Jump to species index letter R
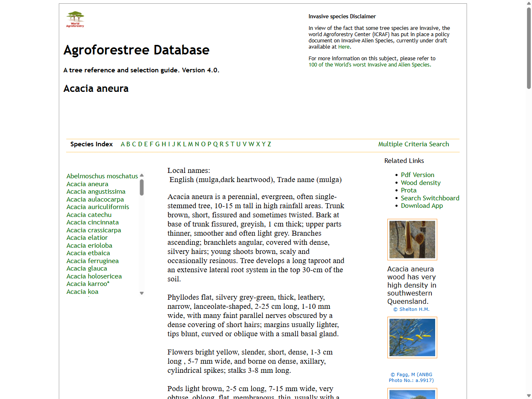The width and height of the screenshot is (532, 399). pyautogui.click(x=222, y=144)
